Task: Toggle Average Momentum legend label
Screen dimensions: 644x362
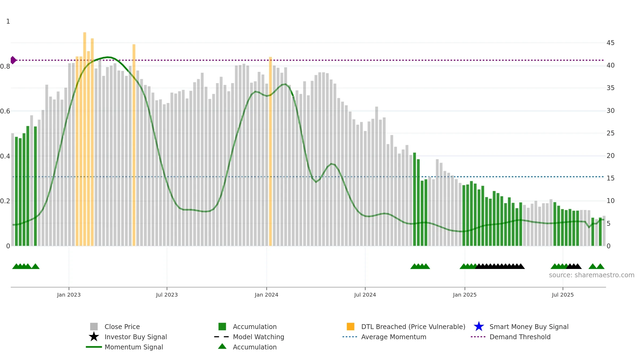Action: point(394,337)
